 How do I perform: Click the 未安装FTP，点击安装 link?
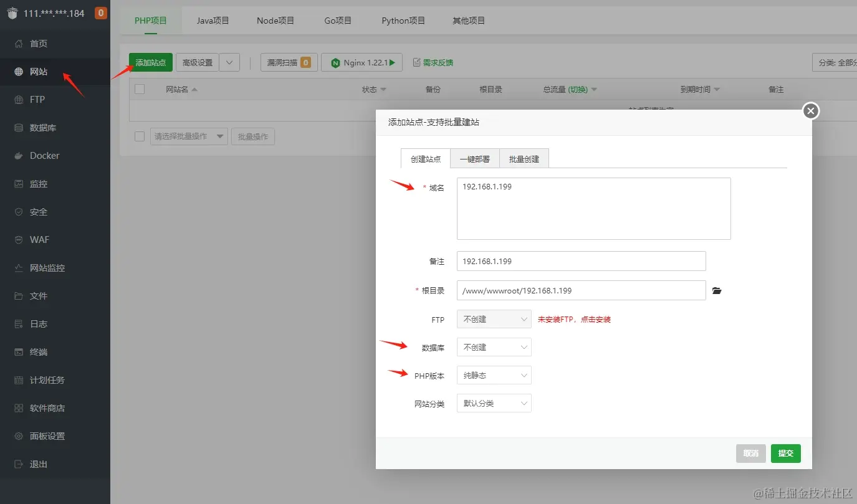(574, 319)
